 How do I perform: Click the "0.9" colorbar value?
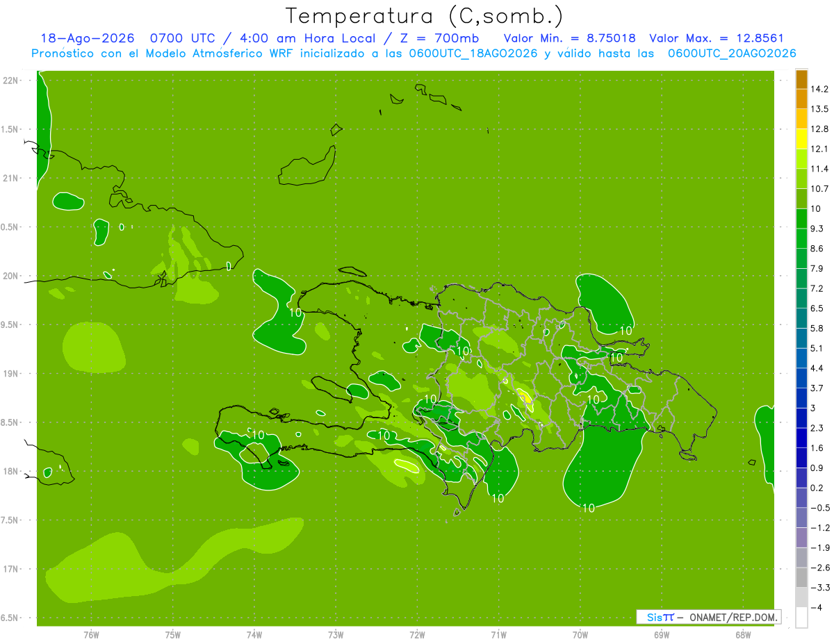pyautogui.click(x=818, y=468)
